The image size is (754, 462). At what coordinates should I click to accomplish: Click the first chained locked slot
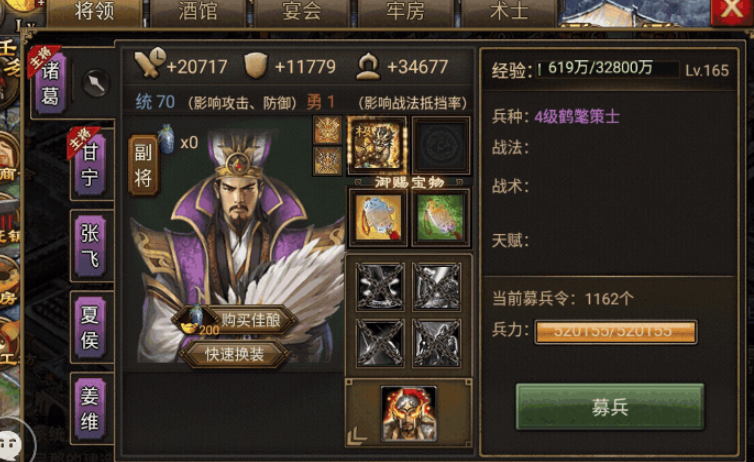(x=380, y=287)
